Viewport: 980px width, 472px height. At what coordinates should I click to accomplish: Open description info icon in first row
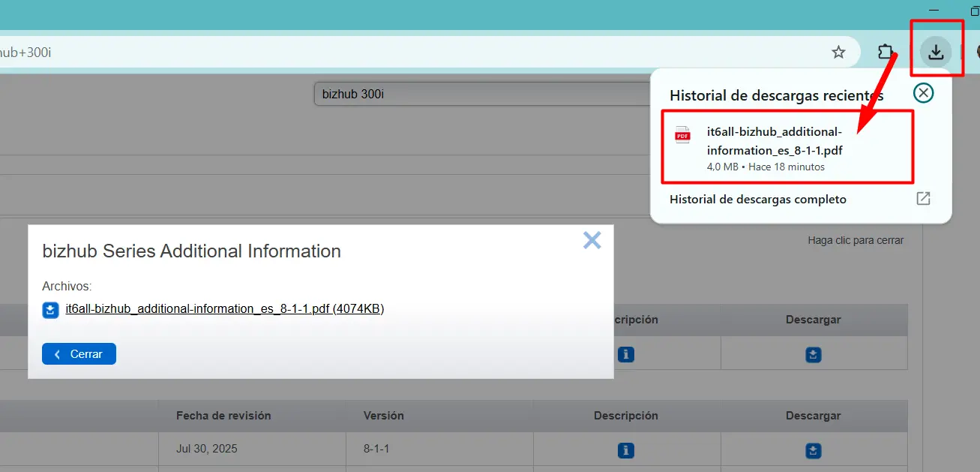click(x=626, y=354)
